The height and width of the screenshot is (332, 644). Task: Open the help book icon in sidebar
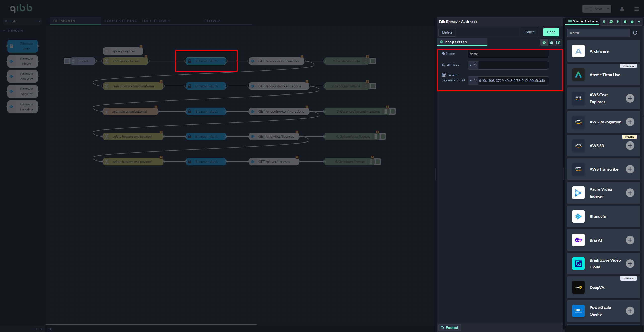point(611,22)
